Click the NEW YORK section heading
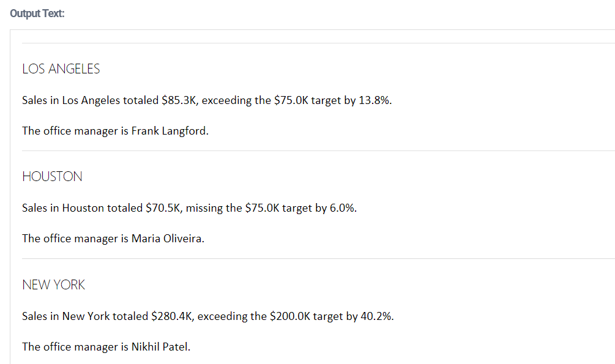Screen dimensions: 615x364 pyautogui.click(x=53, y=285)
